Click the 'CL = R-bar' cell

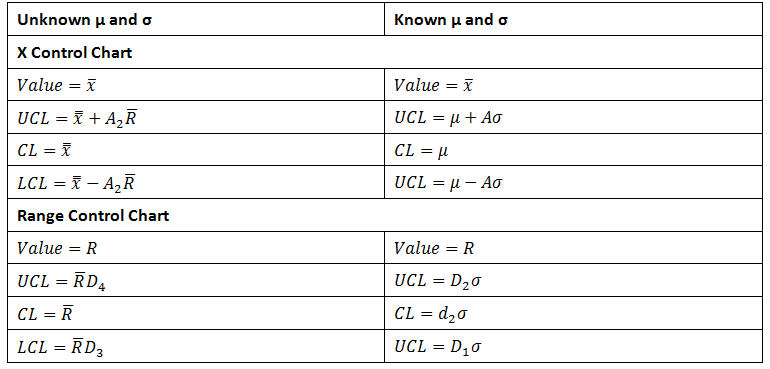(196, 313)
